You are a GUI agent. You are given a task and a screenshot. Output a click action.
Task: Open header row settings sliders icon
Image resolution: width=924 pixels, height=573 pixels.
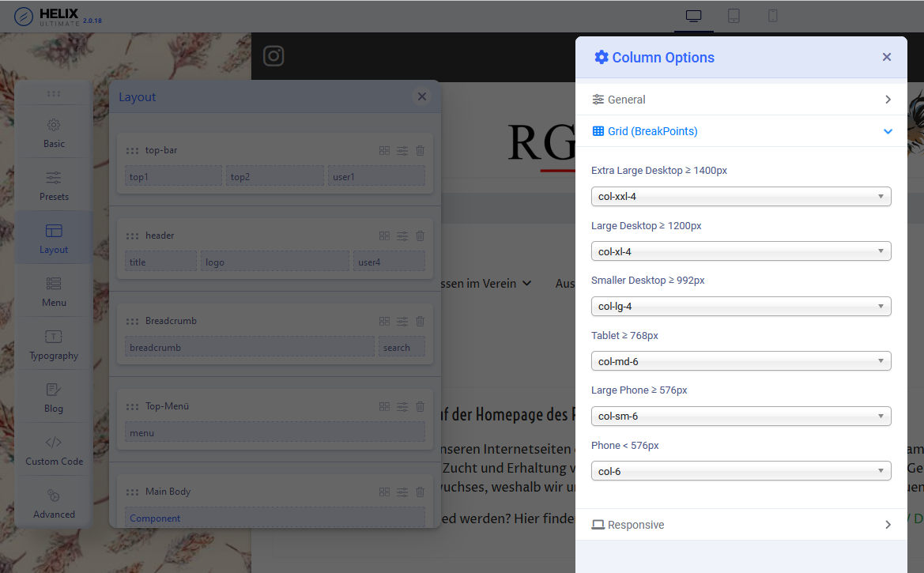pos(402,236)
